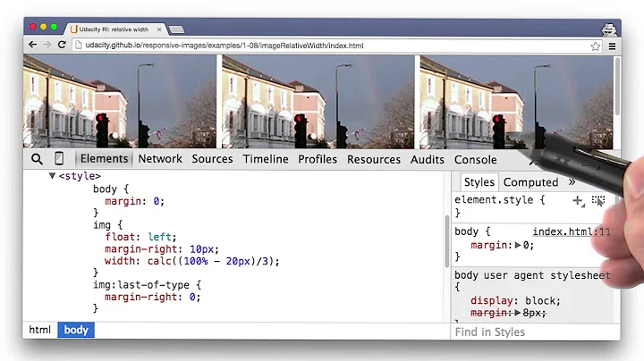The image size is (644, 361).
Task: Collapse the <style> tree node
Action: [x=52, y=176]
